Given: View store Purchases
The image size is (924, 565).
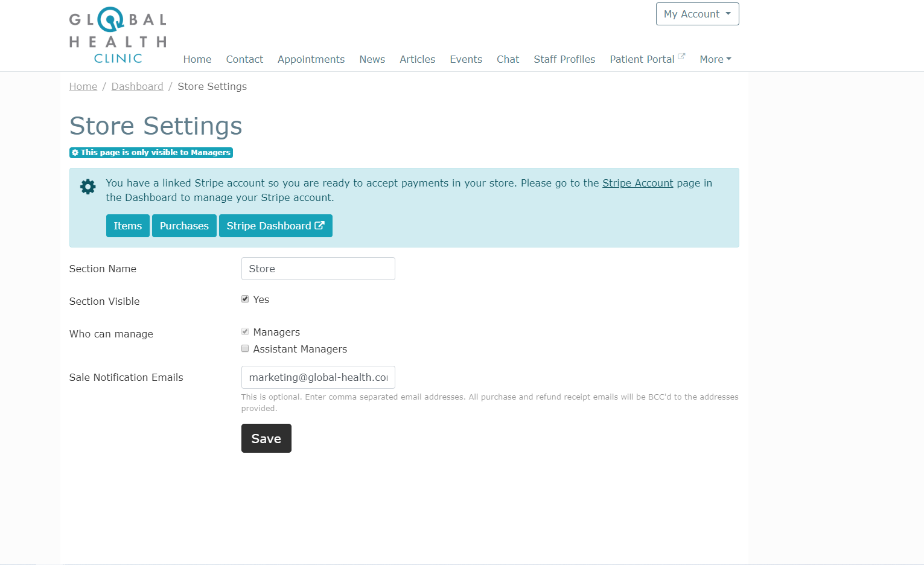Looking at the screenshot, I should pyautogui.click(x=184, y=226).
